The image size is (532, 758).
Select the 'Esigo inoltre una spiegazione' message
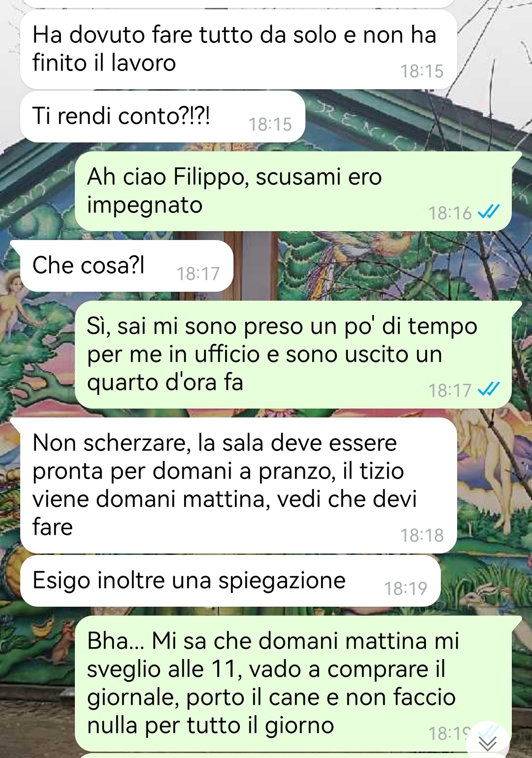click(x=230, y=581)
